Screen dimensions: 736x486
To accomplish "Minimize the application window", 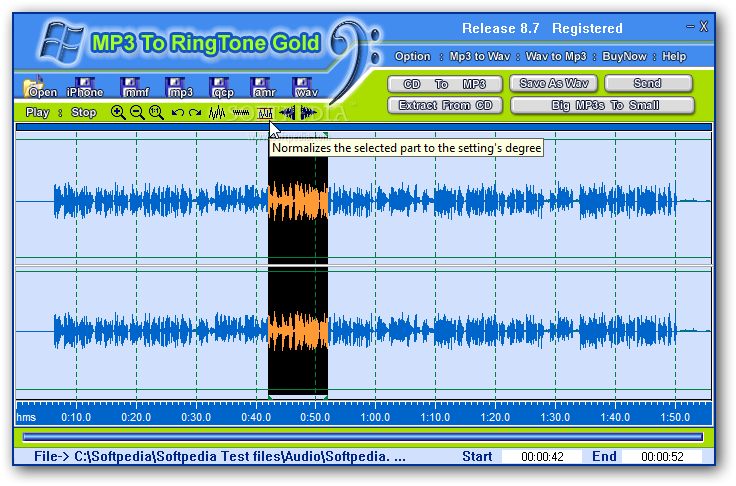I will 690,27.
